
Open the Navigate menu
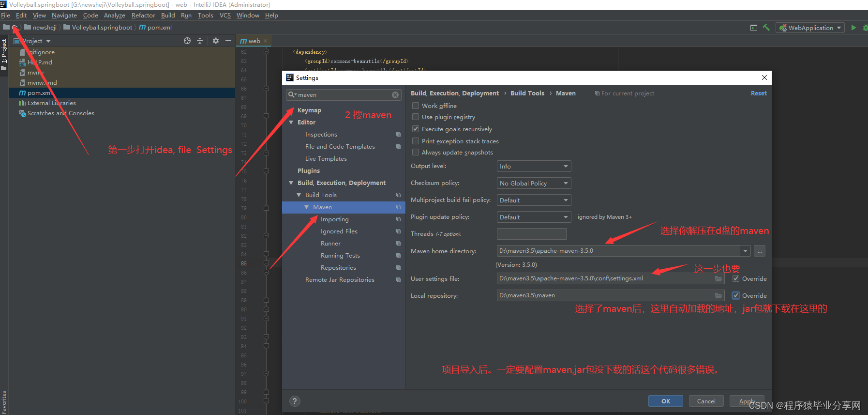pos(64,15)
